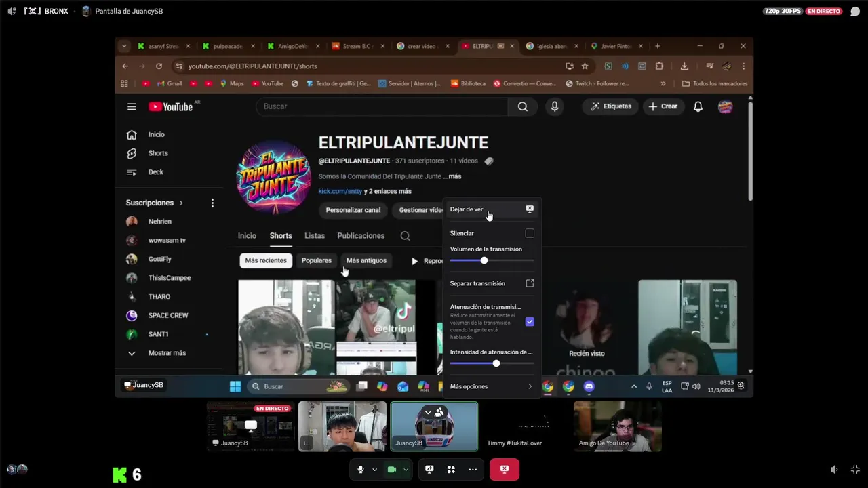Click the YouTube voice search microphone icon
868x488 pixels.
(555, 106)
